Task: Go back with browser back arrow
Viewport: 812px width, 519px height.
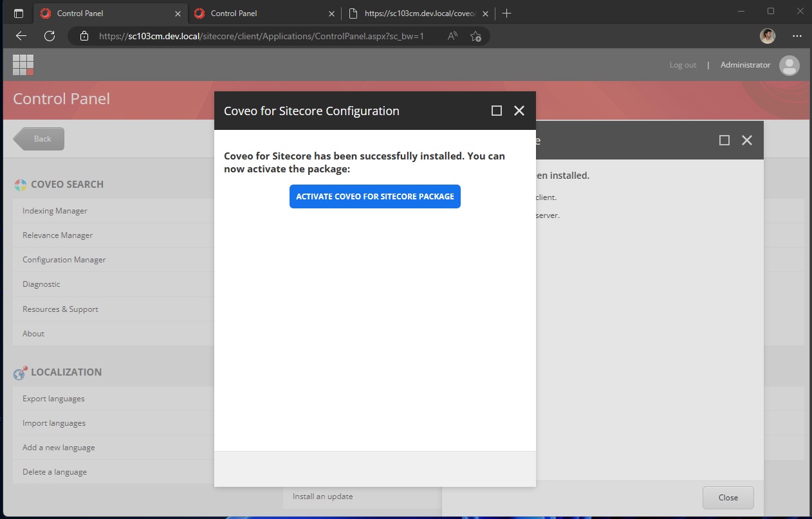Action: point(21,36)
